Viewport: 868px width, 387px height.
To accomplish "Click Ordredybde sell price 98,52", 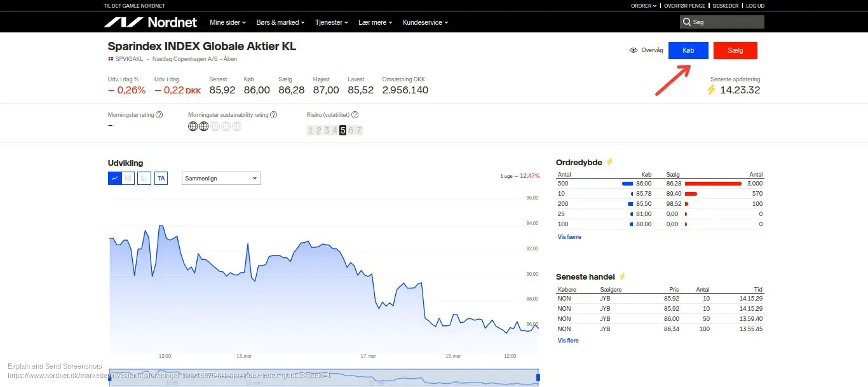I will [x=674, y=204].
